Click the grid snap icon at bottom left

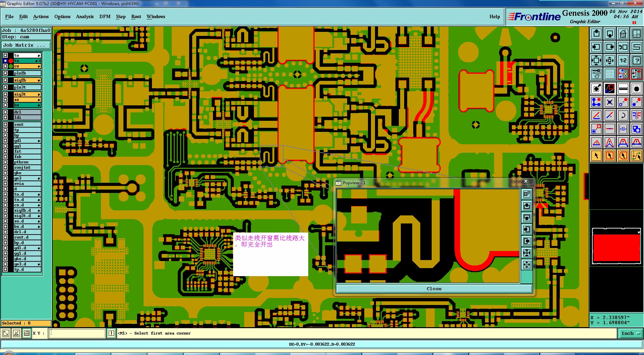click(27, 333)
